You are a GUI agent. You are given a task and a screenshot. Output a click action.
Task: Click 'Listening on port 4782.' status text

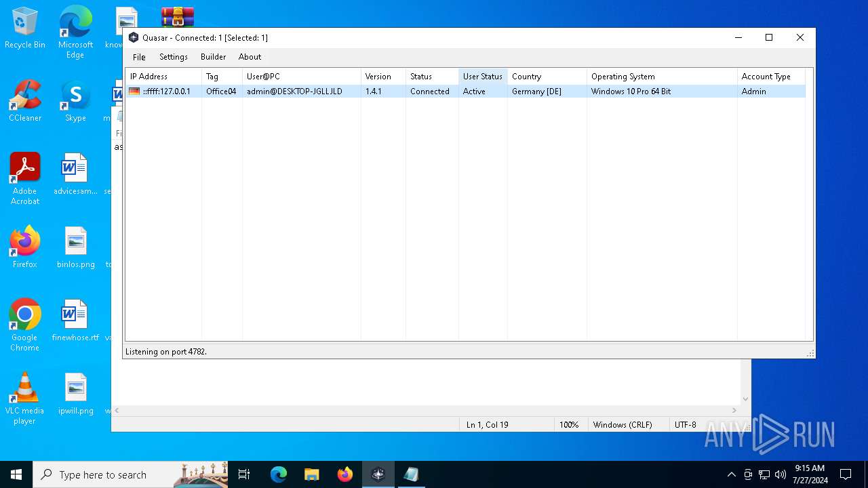[x=166, y=352]
